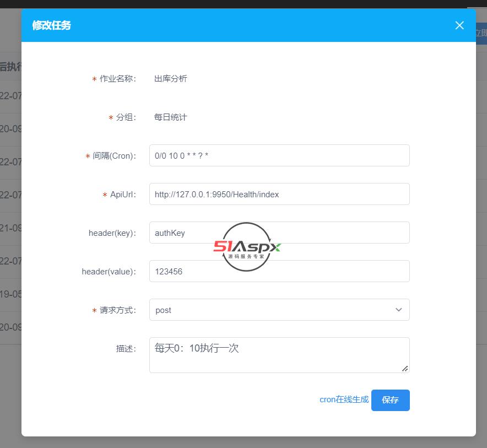Click the 请求方式 field label
The width and height of the screenshot is (487, 448).
point(117,310)
